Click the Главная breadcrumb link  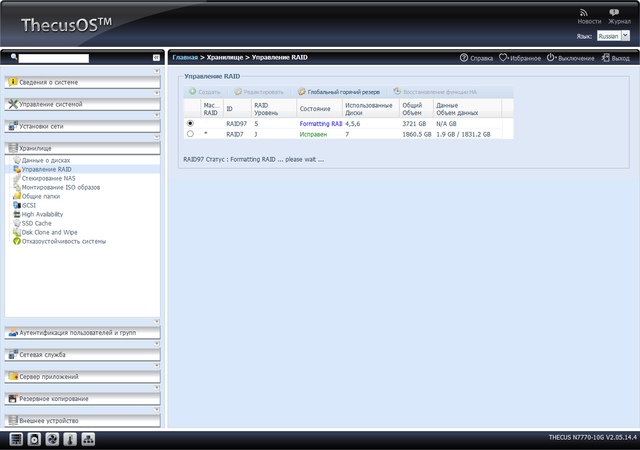click(185, 58)
